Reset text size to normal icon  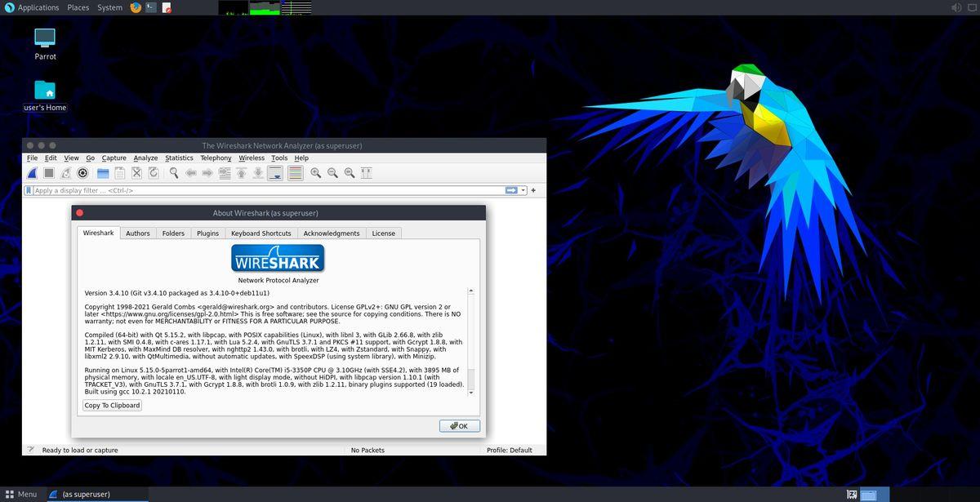(x=350, y=173)
